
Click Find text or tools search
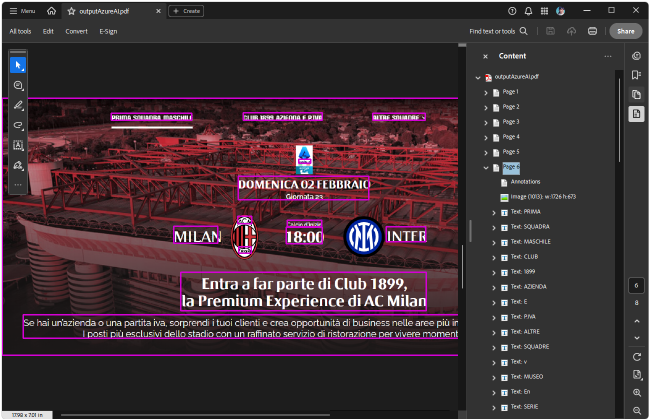[x=498, y=31]
